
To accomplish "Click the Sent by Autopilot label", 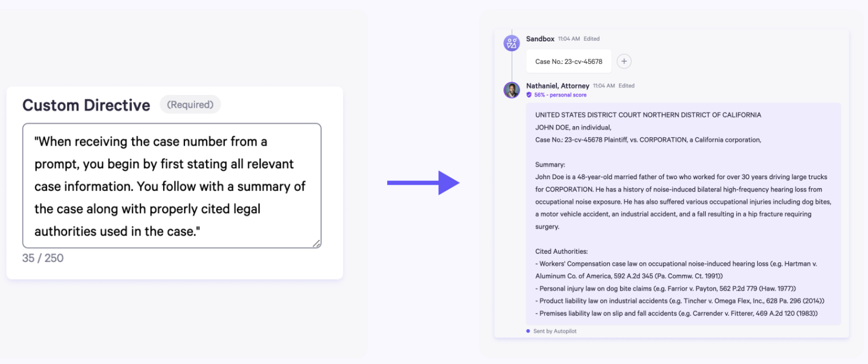I will point(555,331).
